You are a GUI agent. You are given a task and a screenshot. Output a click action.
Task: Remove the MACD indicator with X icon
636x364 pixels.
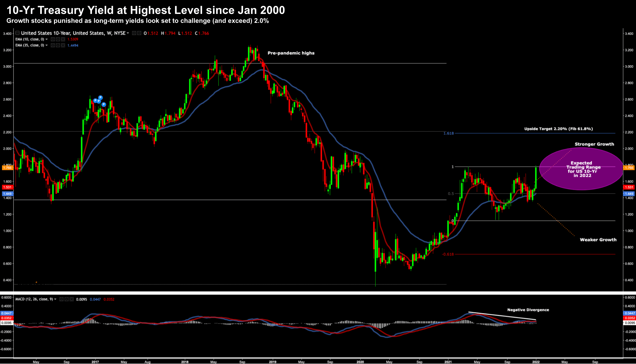pos(71,299)
